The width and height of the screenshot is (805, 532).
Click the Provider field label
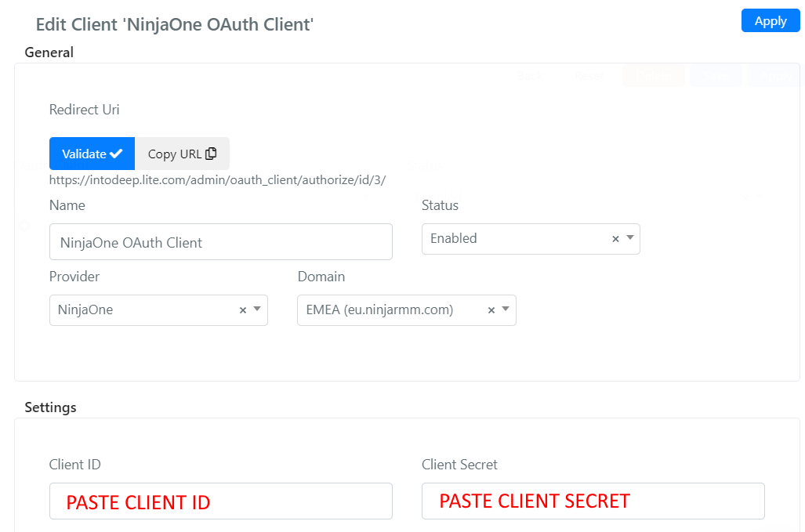coord(74,277)
